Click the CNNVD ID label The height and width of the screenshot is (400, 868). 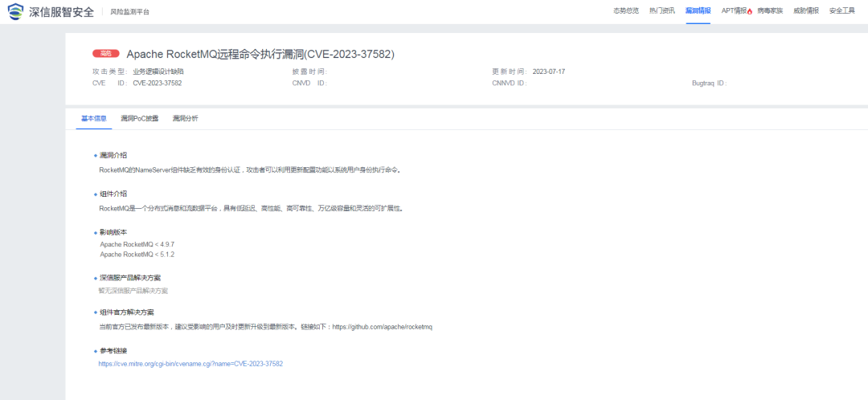tap(509, 83)
